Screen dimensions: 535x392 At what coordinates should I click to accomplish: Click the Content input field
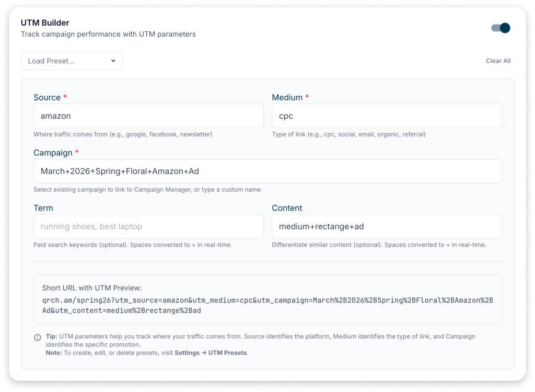(387, 226)
